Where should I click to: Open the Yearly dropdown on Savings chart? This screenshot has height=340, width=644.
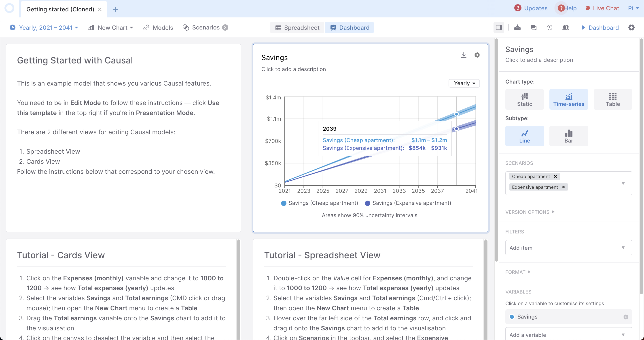[x=464, y=83]
